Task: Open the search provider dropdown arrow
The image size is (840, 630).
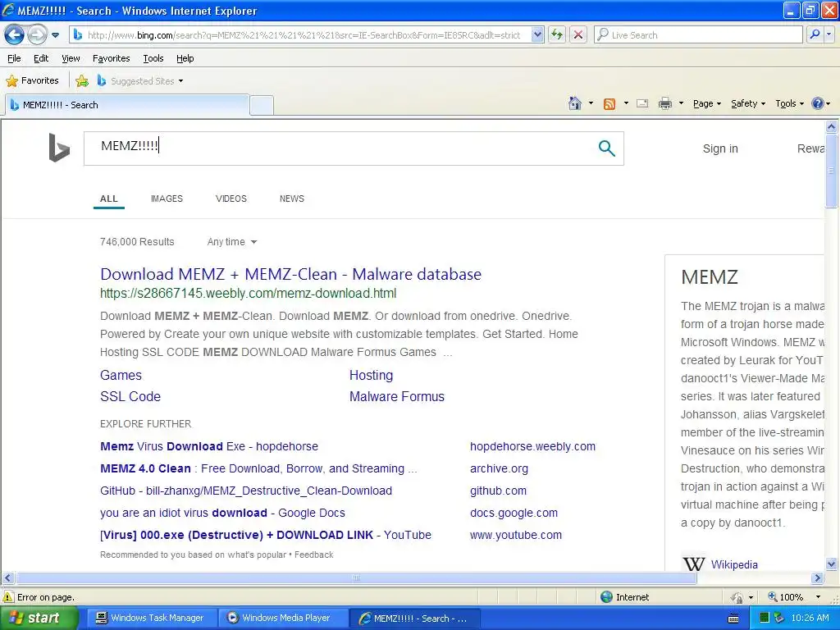Action: point(829,35)
